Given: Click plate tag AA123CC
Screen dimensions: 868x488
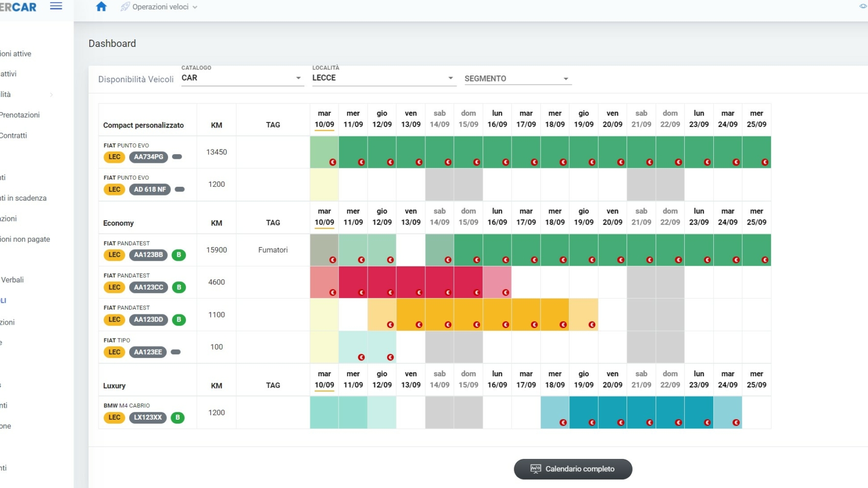Looking at the screenshot, I should pos(148,287).
